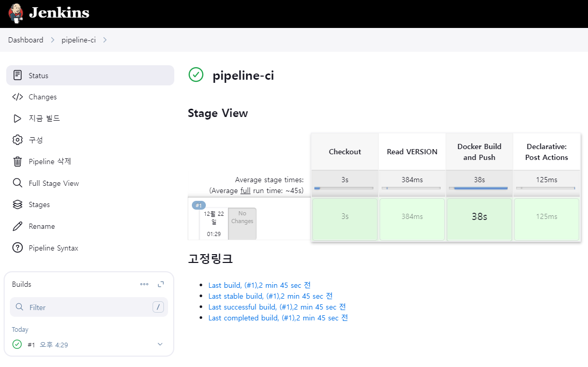Screen dimensions: 588x367
Task: Open the Dashboard breadcrumb link
Action: (x=25, y=40)
